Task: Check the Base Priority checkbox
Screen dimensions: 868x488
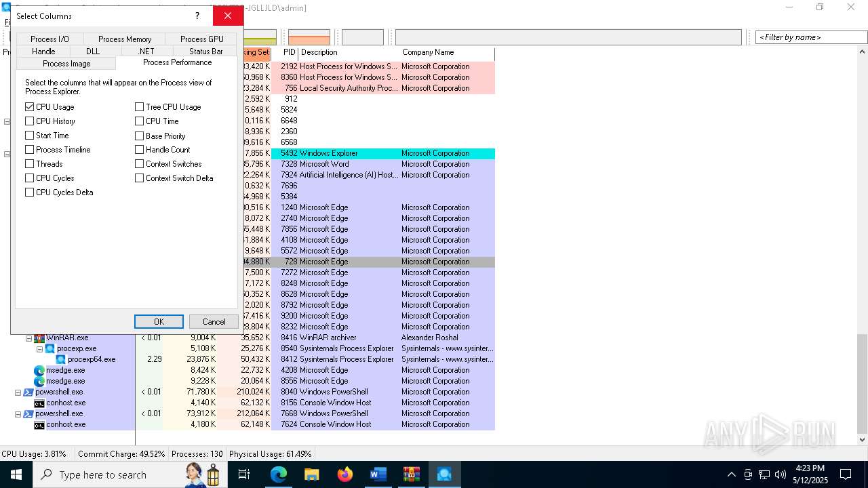Action: point(139,136)
